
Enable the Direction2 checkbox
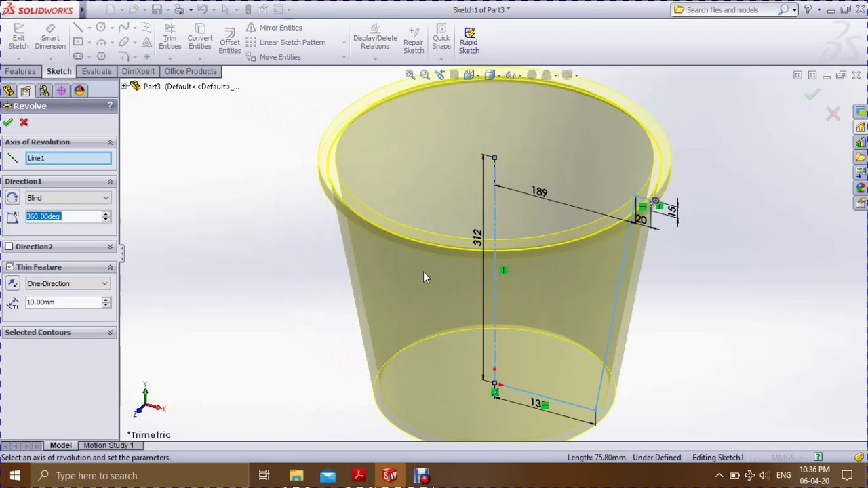(9, 247)
